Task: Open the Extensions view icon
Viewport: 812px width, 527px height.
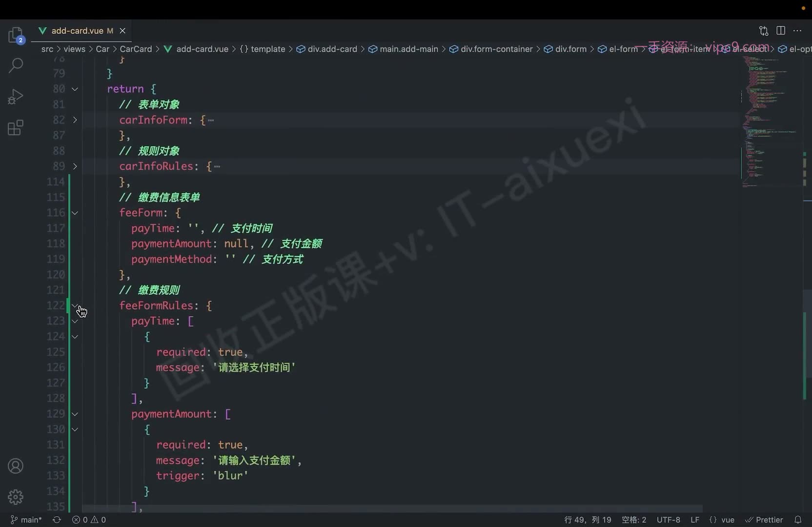Action: pyautogui.click(x=16, y=128)
